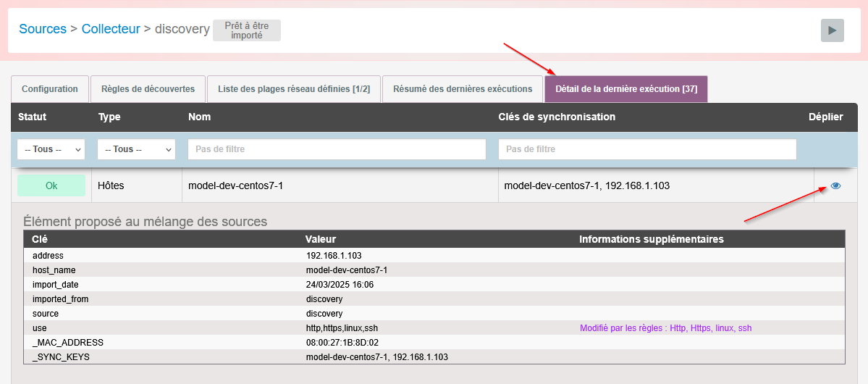Click the Nom filter input field

[337, 149]
